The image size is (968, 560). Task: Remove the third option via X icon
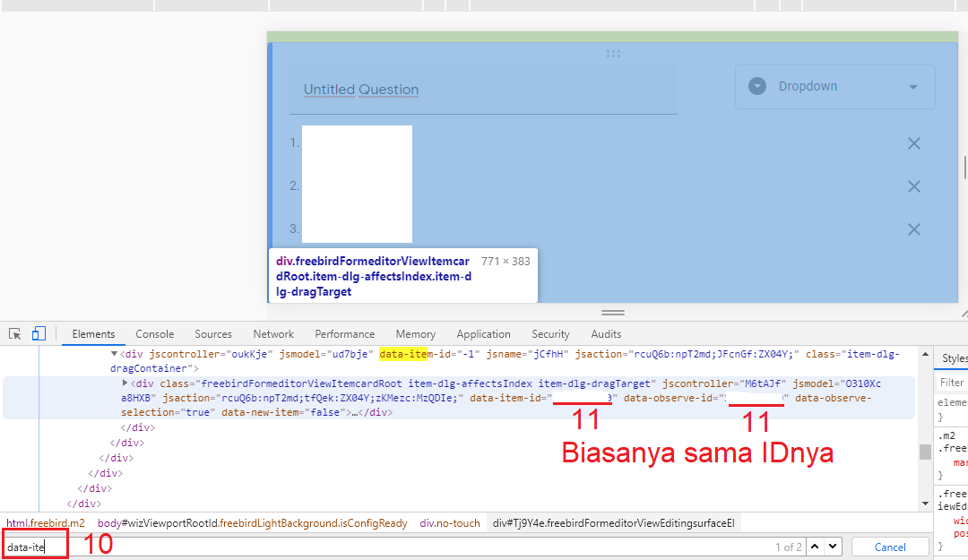click(913, 229)
